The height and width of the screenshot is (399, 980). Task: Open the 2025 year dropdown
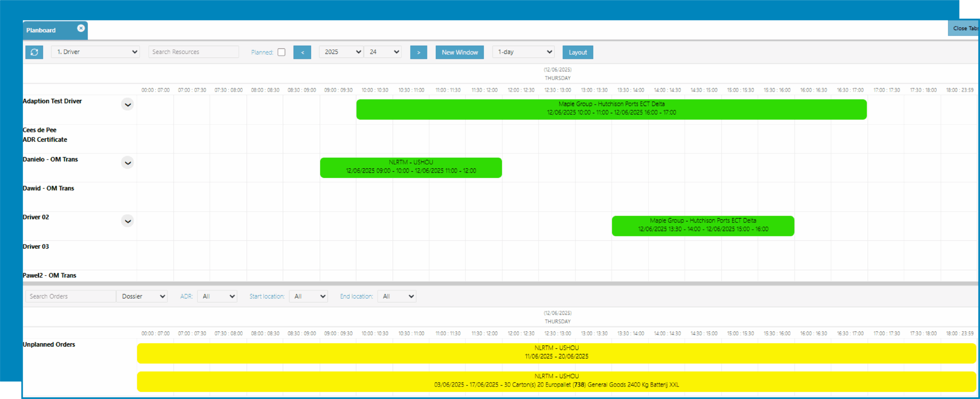point(341,52)
